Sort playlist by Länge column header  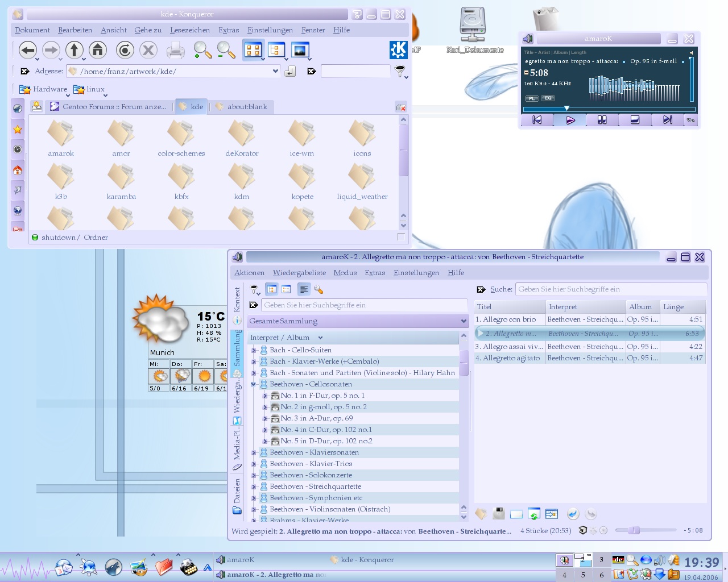click(x=682, y=307)
